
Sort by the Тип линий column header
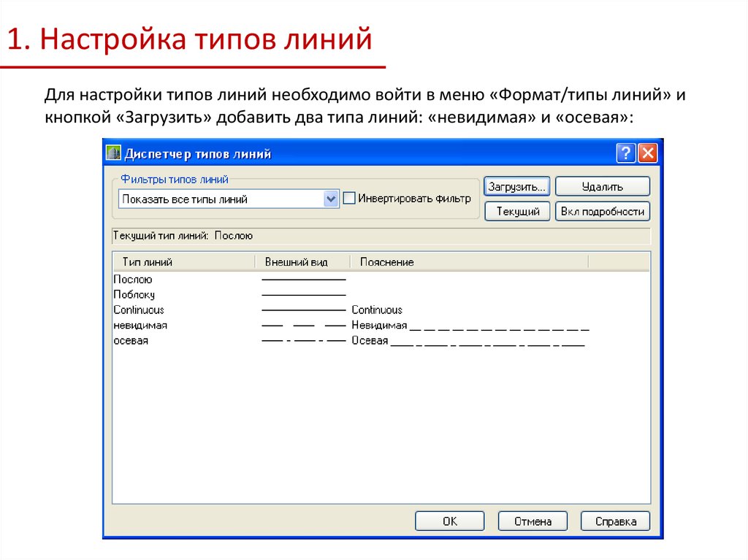point(183,262)
